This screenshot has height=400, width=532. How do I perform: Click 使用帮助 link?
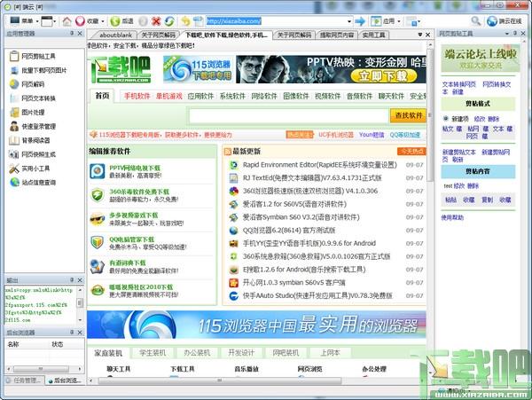452,217
